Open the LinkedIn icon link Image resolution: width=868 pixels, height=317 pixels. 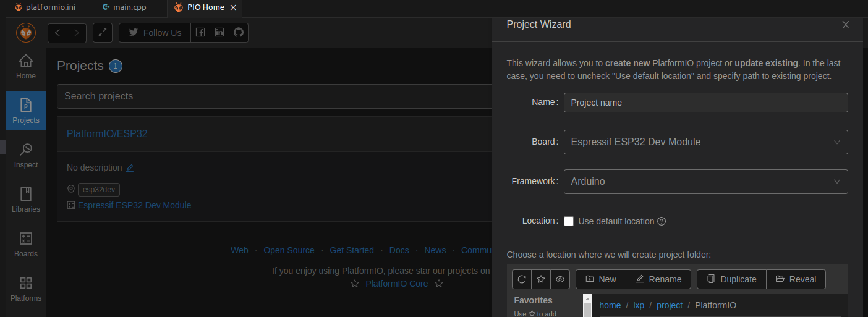coord(219,33)
